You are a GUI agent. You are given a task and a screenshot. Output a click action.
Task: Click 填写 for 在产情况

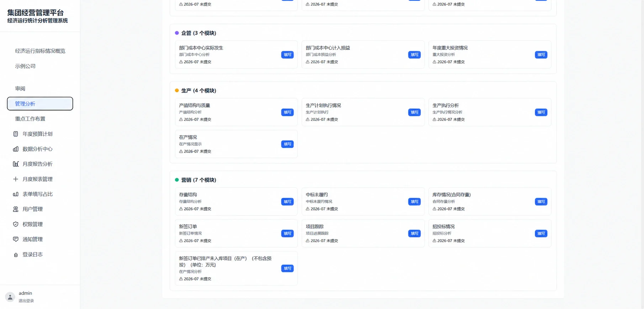(x=287, y=144)
